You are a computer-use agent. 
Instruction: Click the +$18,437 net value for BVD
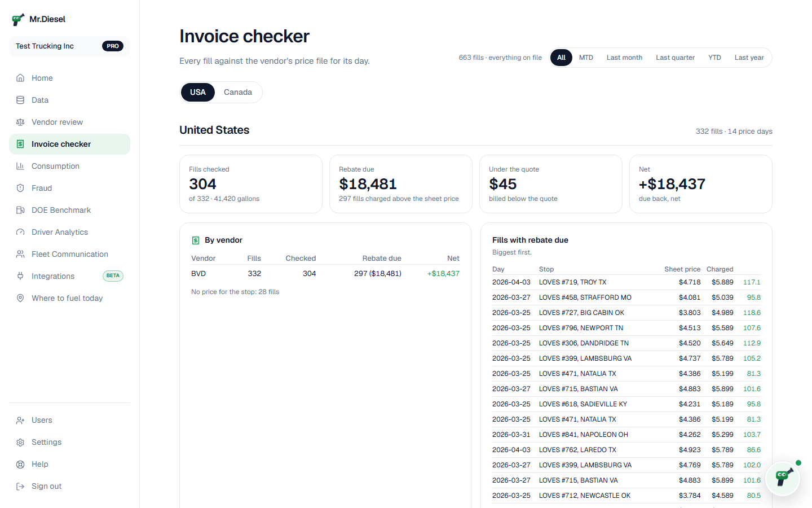443,273
